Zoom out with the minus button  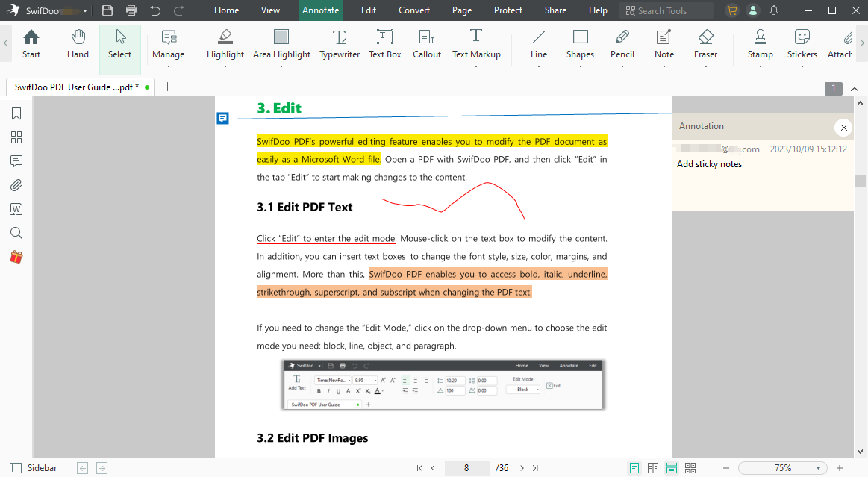tap(726, 468)
